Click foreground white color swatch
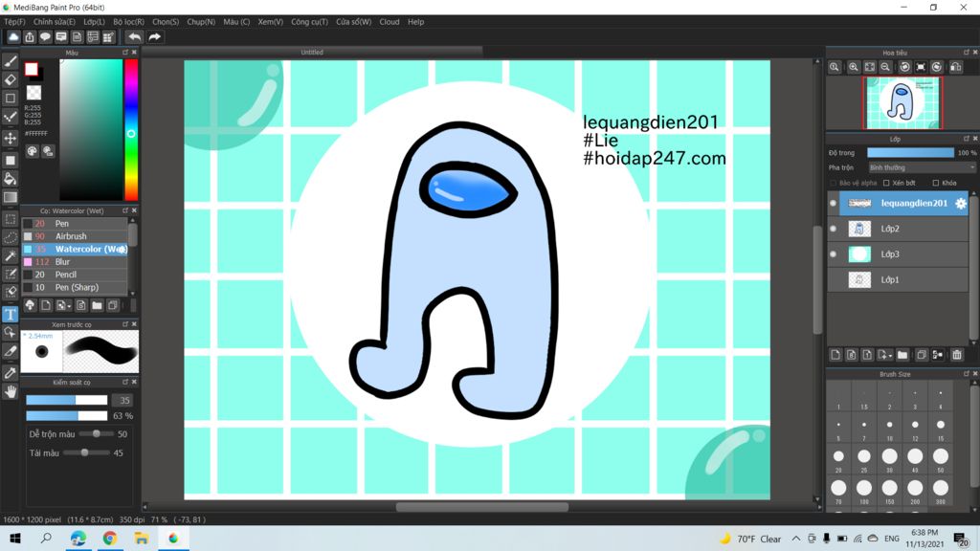The image size is (980, 551). click(32, 69)
